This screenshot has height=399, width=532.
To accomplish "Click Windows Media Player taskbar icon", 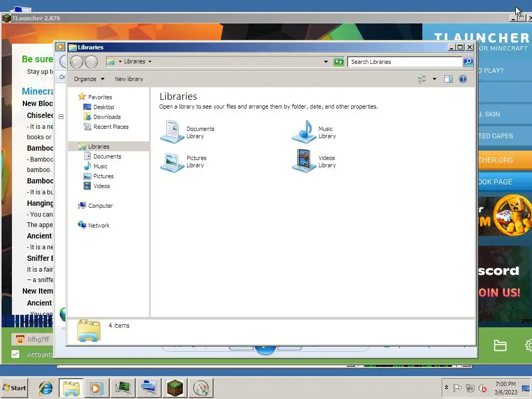I will tap(96, 388).
